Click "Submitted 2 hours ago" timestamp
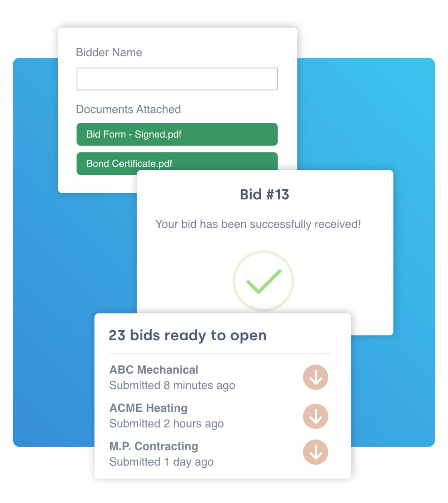Image resolution: width=448 pixels, height=503 pixels. click(x=167, y=424)
